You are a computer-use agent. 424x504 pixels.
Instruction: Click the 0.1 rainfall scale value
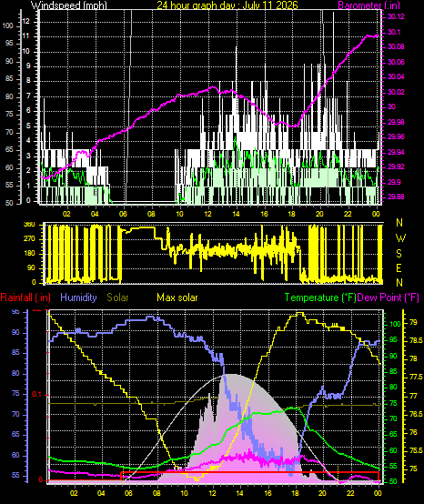[x=37, y=395]
